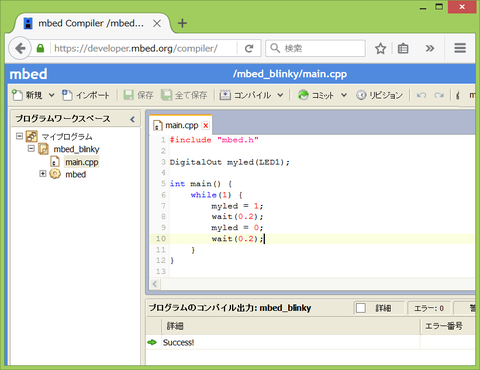Click the 新規 new file button

click(x=27, y=95)
